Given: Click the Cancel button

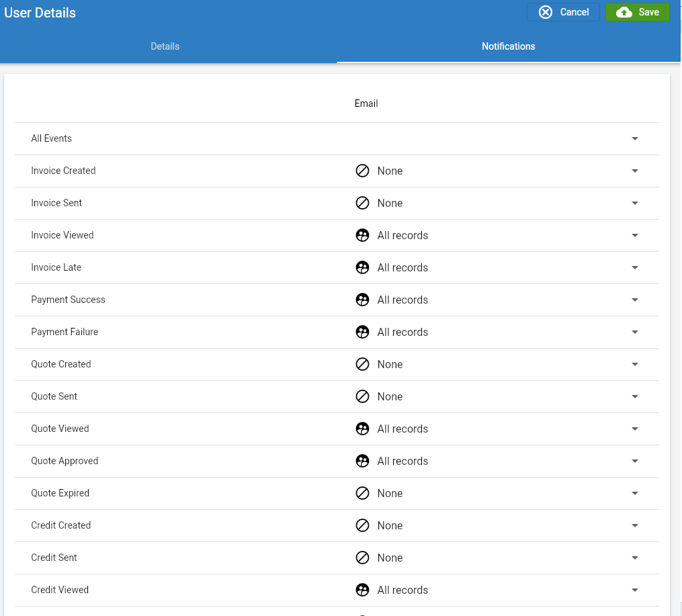Looking at the screenshot, I should 563,11.
